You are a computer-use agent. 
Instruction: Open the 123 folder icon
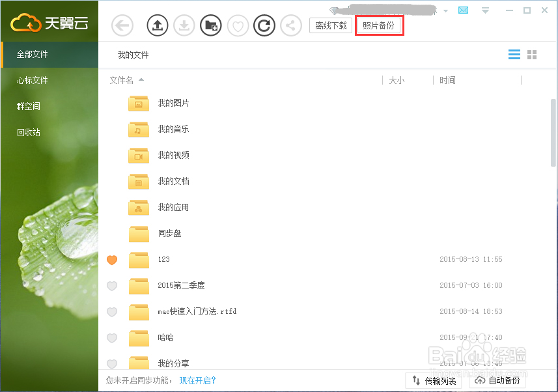tap(139, 260)
